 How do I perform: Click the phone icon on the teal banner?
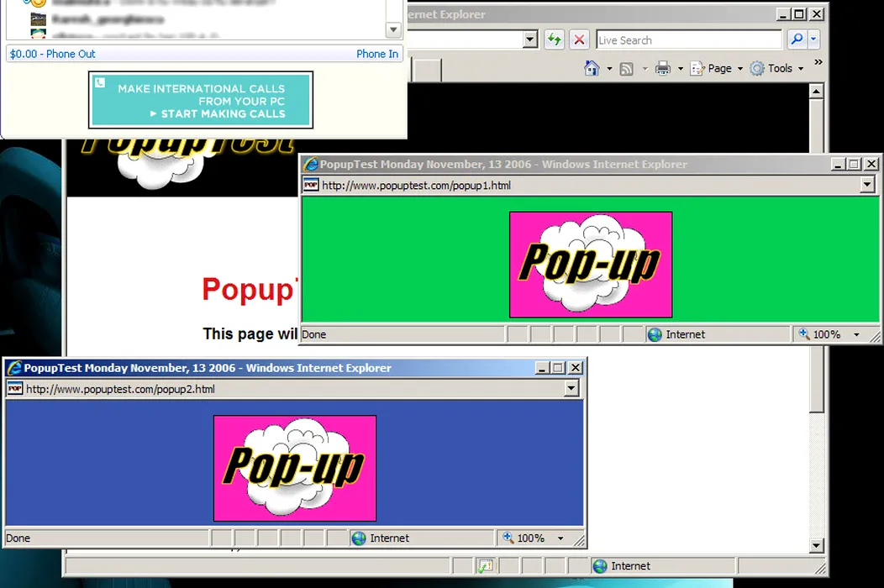pos(100,83)
